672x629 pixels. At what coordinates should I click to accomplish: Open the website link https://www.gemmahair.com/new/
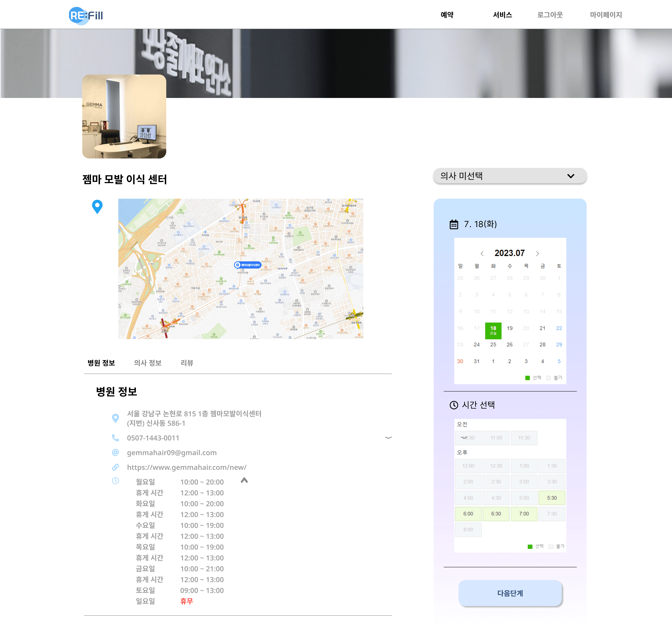coord(187,467)
